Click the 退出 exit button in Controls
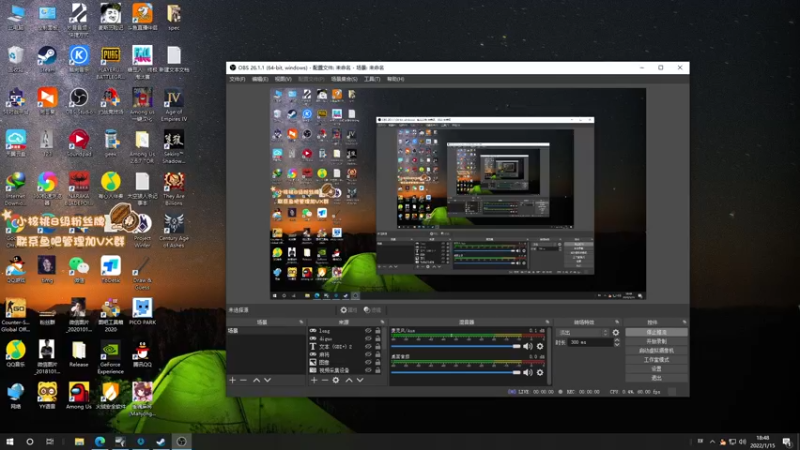 (657, 378)
